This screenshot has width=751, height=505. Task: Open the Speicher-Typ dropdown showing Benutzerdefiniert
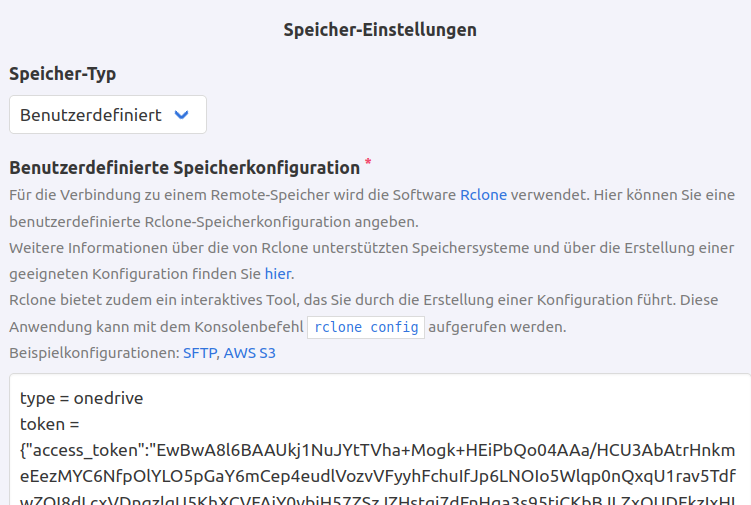point(107,115)
